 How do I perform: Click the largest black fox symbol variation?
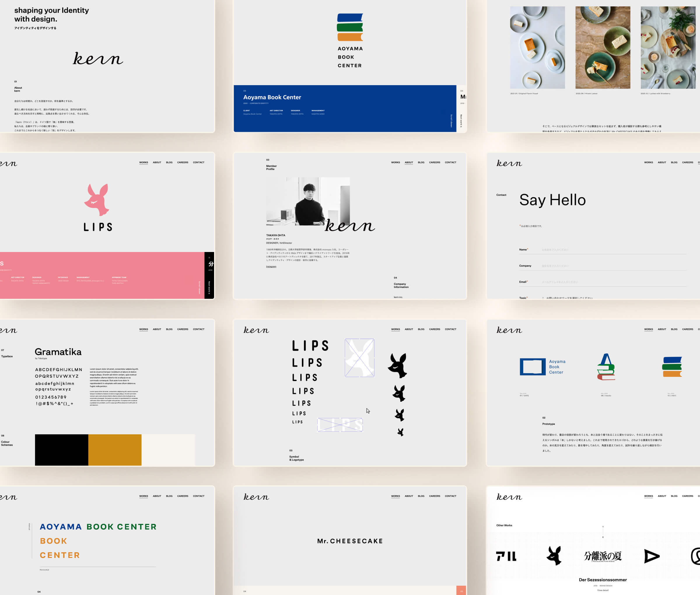click(398, 366)
